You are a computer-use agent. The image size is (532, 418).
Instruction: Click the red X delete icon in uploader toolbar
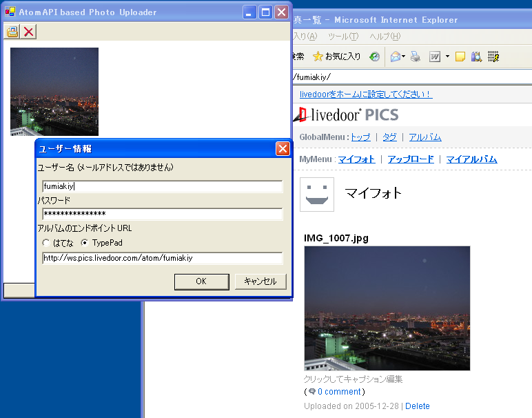[28, 32]
